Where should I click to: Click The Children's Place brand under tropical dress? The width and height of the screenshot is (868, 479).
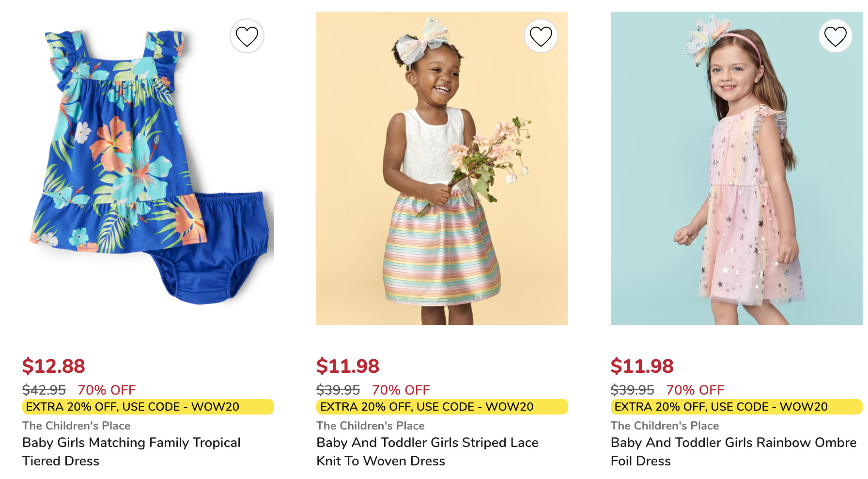pyautogui.click(x=76, y=426)
